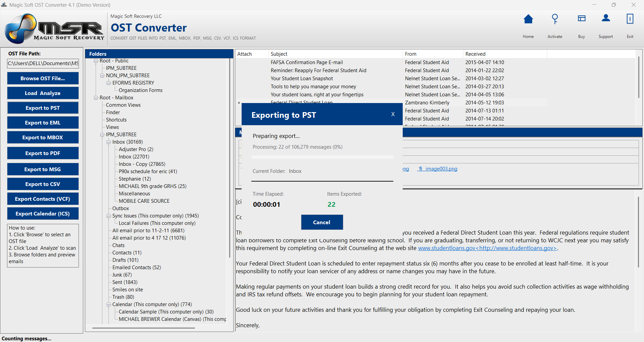Select the Inbox (22701) subfolder
644x342 pixels.
[134, 157]
